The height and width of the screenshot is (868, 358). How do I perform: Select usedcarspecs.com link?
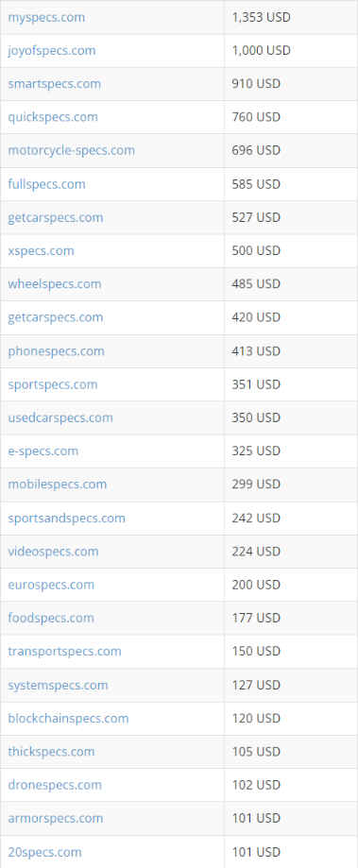tap(60, 417)
